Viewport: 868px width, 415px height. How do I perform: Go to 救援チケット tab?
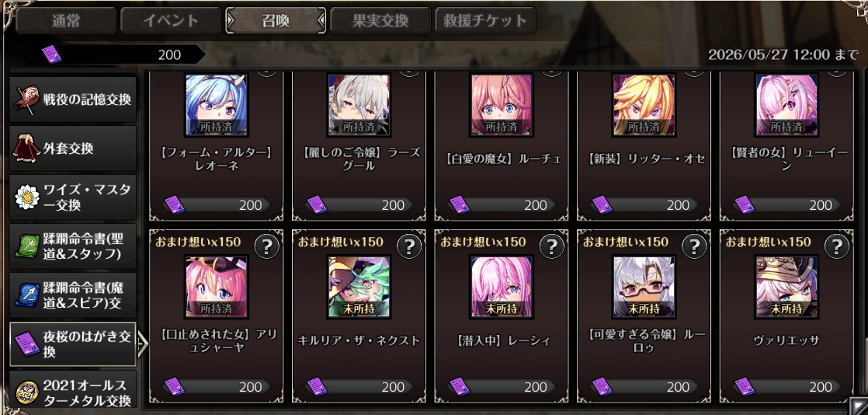pos(485,20)
